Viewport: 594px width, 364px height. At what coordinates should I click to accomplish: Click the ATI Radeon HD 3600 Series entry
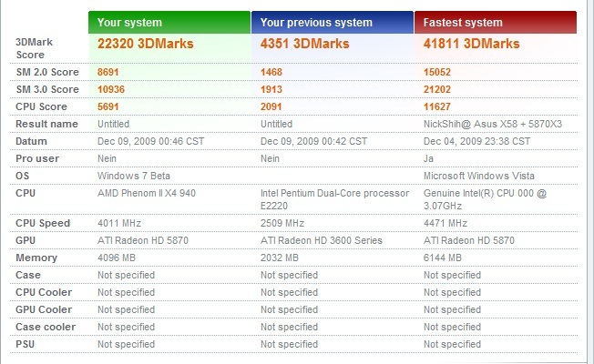(x=322, y=240)
